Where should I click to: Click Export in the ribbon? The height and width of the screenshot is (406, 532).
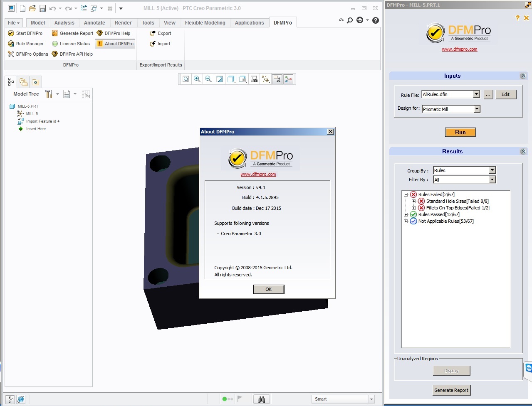(161, 33)
